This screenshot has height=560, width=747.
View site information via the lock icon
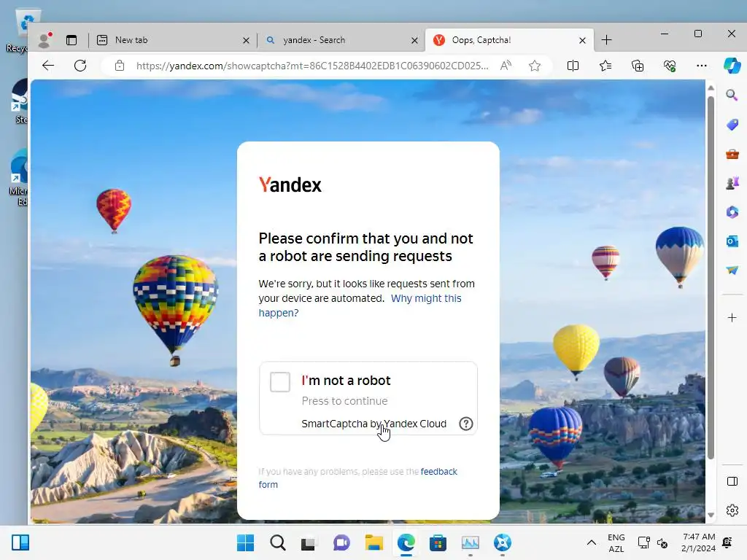click(x=120, y=66)
